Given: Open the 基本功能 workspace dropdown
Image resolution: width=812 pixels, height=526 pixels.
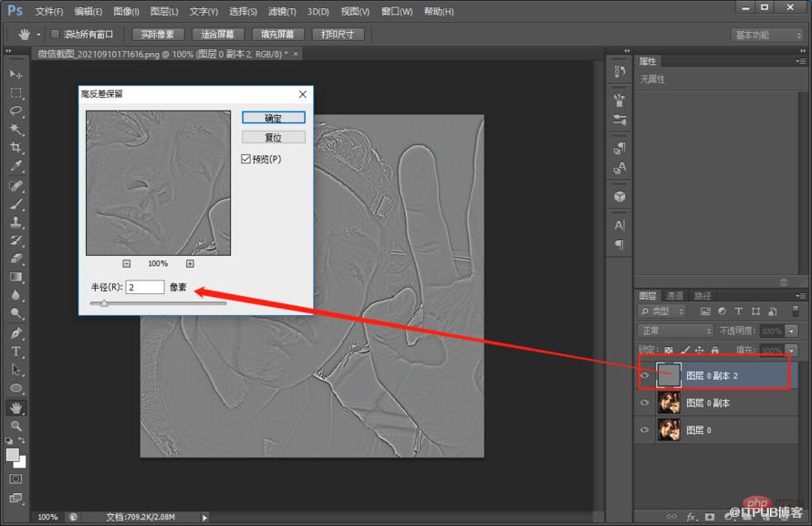Looking at the screenshot, I should pyautogui.click(x=767, y=35).
